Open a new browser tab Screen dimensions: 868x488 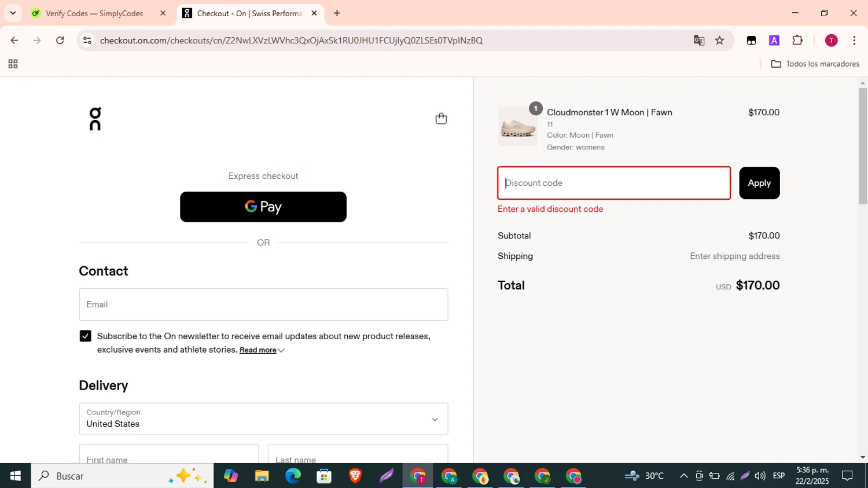(x=337, y=13)
